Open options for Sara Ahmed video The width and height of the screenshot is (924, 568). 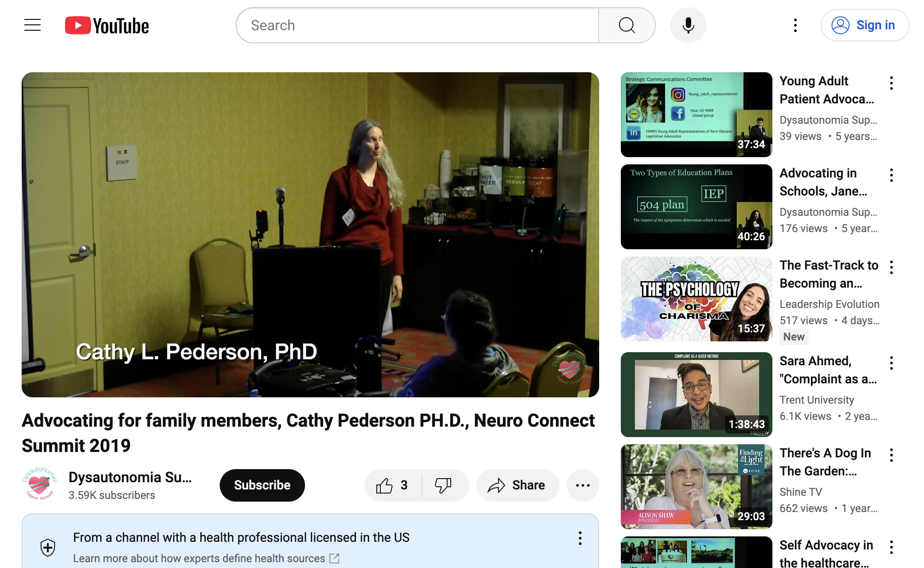click(892, 363)
